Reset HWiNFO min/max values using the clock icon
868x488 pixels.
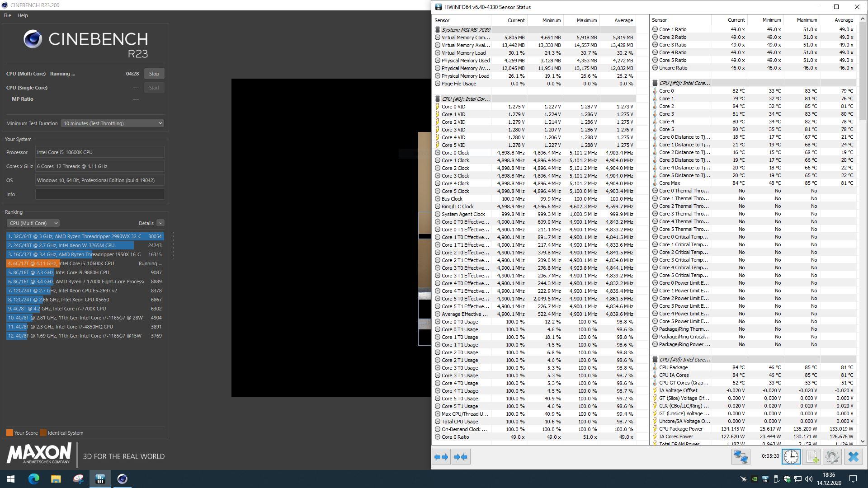tap(791, 457)
